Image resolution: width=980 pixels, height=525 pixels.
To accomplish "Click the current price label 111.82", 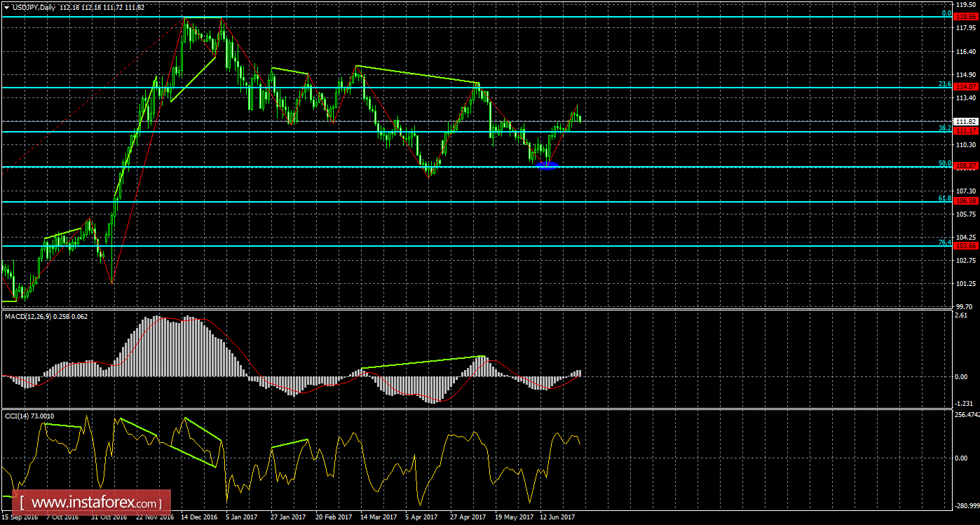I will click(x=966, y=121).
